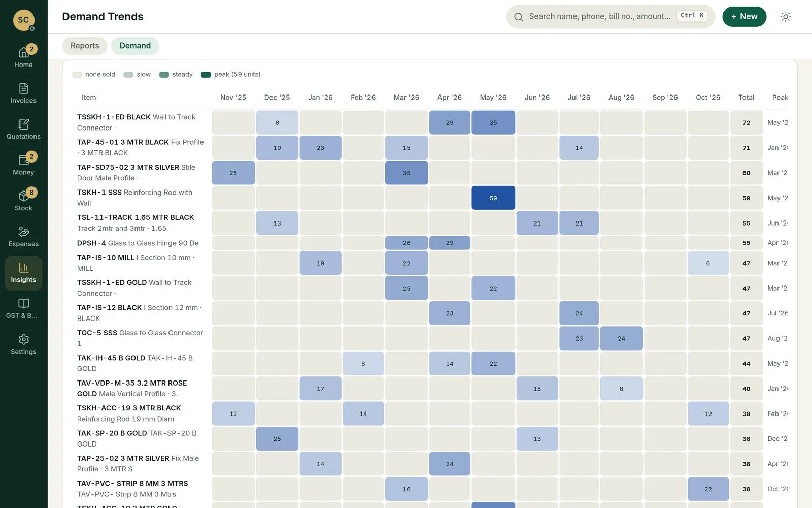Click the peak (59 units) legend swatch

pyautogui.click(x=206, y=75)
